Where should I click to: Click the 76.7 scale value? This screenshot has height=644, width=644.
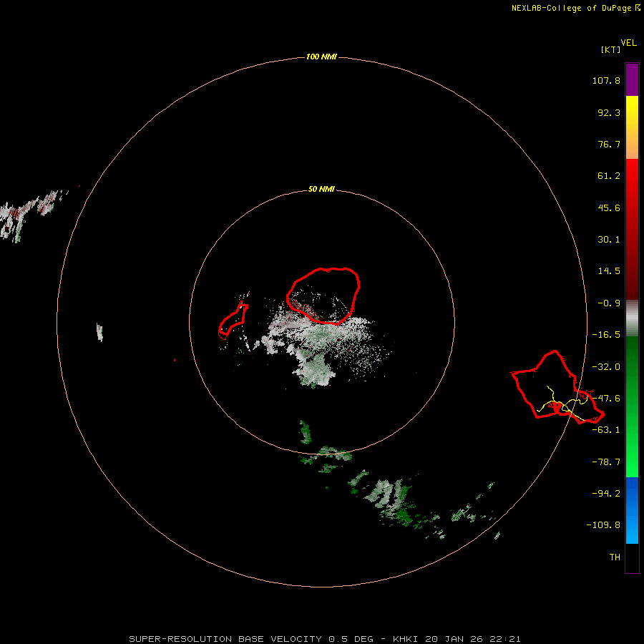coord(609,144)
